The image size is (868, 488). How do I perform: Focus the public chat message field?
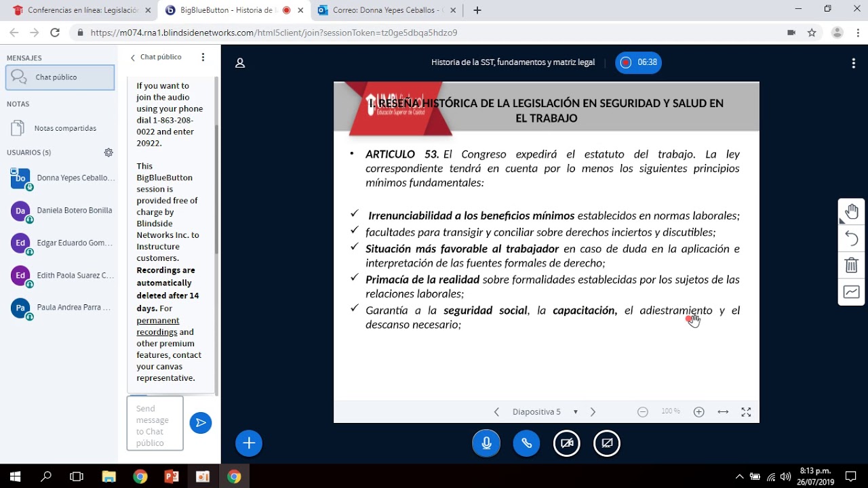click(155, 424)
